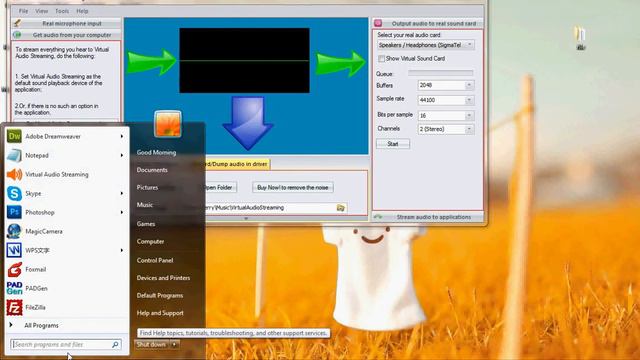Expand Photoshop jump list arrow
The image size is (640, 360).
pos(122,212)
